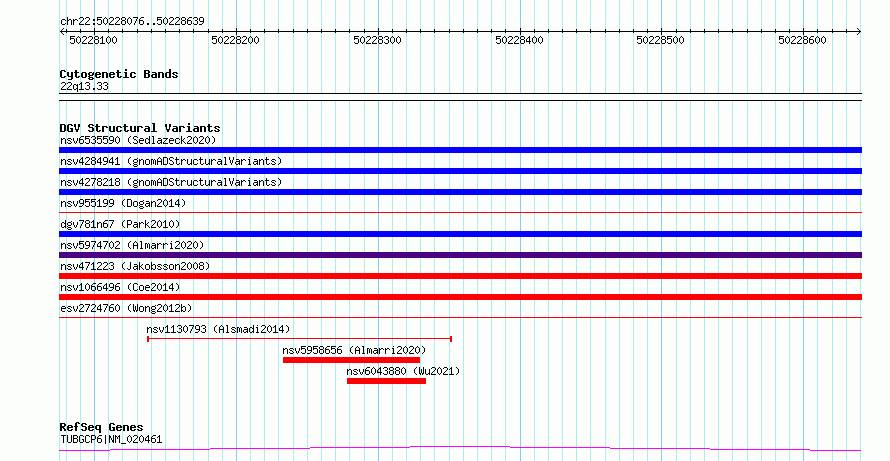Click the chr22:50228076..50228639 region label
Viewport: 890px width, 461px height.
[132, 22]
